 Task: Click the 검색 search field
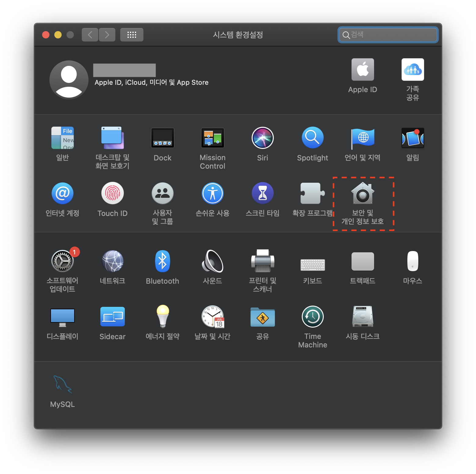click(x=388, y=35)
